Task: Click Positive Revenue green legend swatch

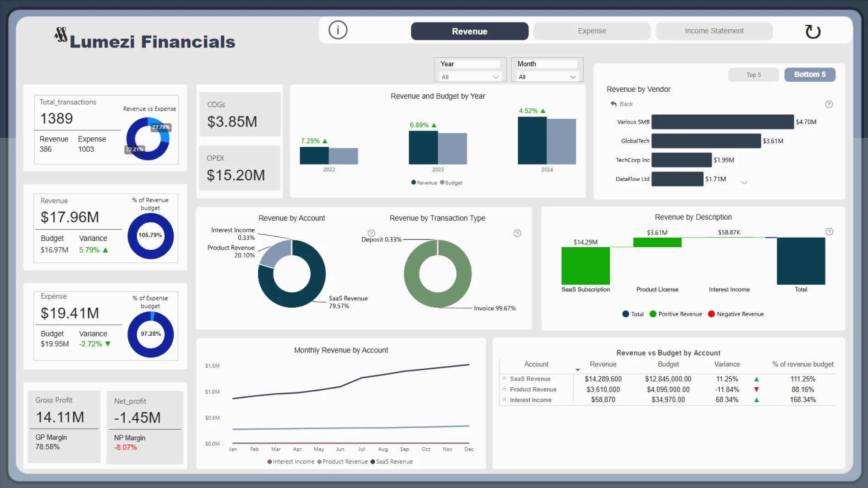Action: (x=653, y=314)
